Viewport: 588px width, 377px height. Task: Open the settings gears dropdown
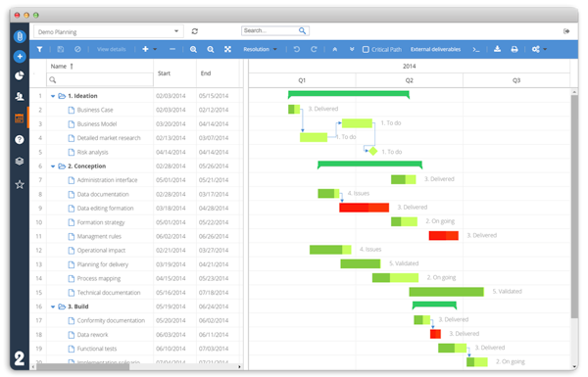tap(539, 50)
